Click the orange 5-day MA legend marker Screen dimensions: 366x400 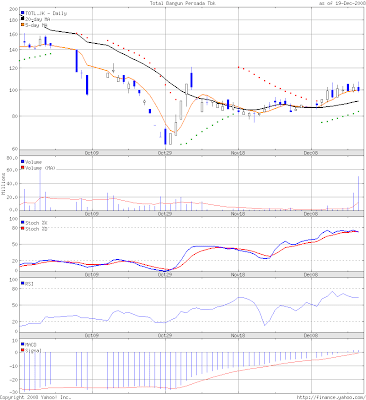23,25
